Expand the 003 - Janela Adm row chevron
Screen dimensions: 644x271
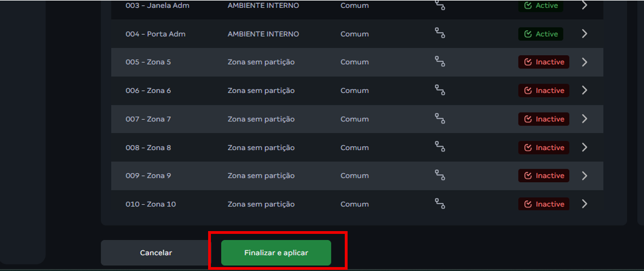tap(584, 6)
